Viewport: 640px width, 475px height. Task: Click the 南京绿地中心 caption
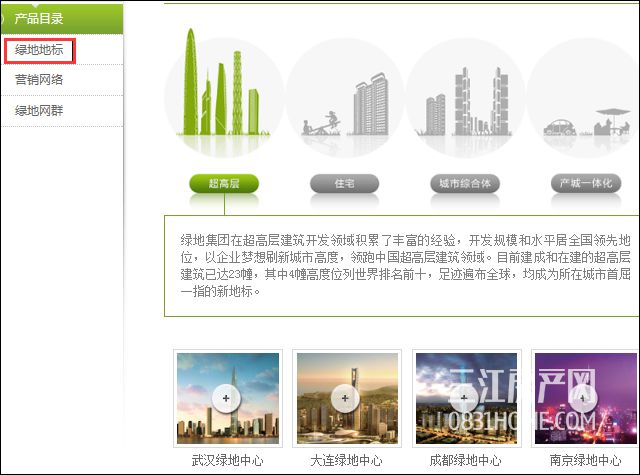585,460
